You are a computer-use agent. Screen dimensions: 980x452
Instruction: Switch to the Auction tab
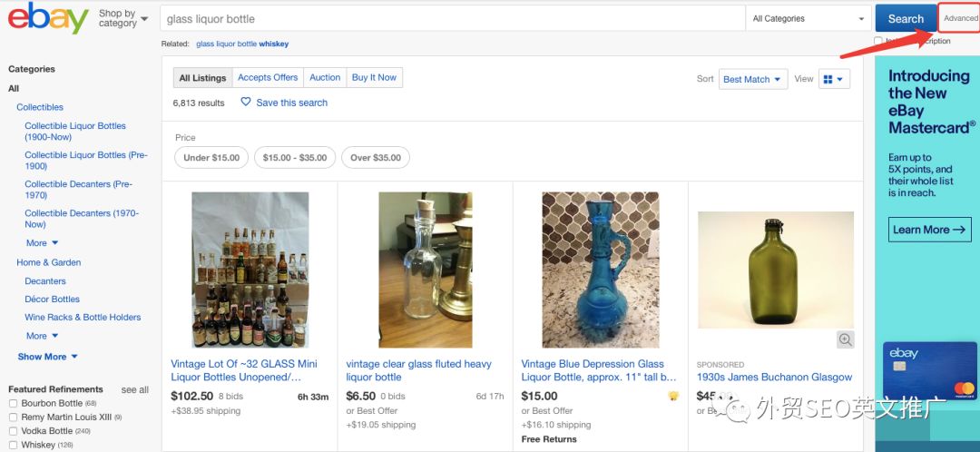click(325, 78)
